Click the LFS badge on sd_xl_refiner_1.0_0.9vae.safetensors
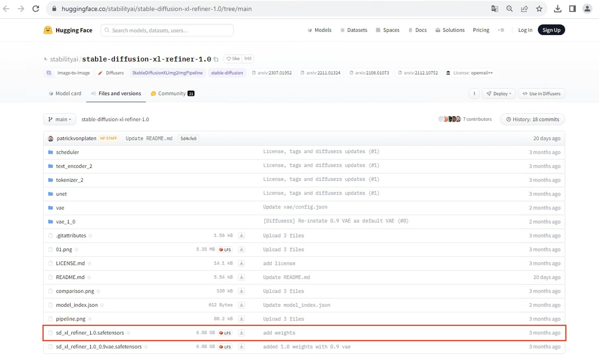The height and width of the screenshot is (364, 599). tap(225, 347)
